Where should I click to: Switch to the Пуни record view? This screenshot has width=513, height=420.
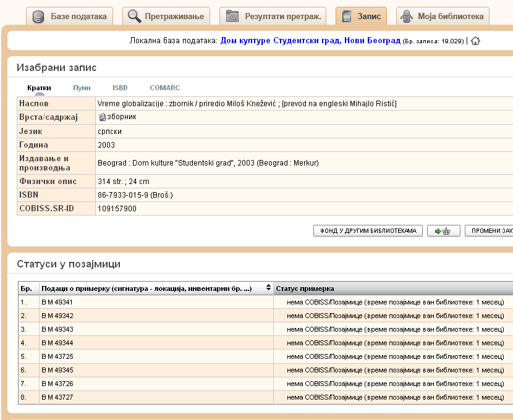(x=82, y=88)
